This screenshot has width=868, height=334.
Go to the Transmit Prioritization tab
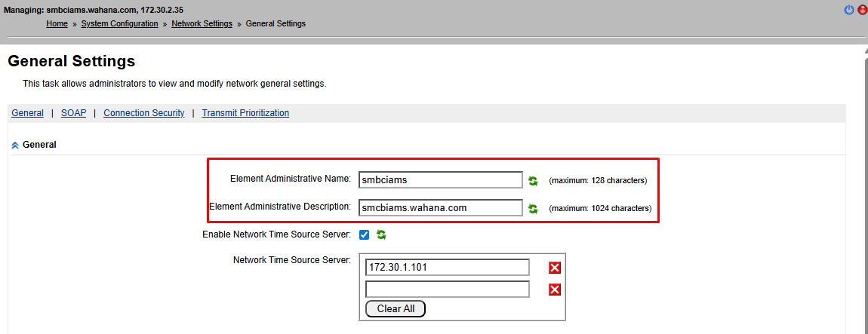245,113
